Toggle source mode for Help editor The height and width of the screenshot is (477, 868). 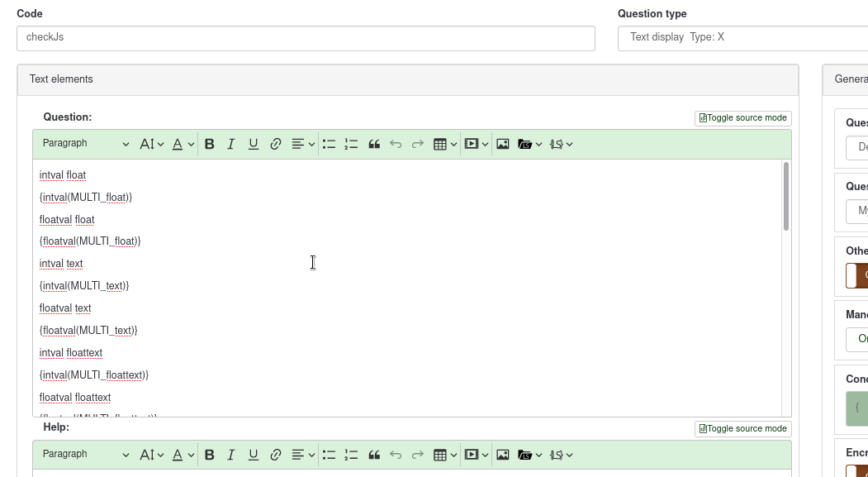[x=743, y=429]
